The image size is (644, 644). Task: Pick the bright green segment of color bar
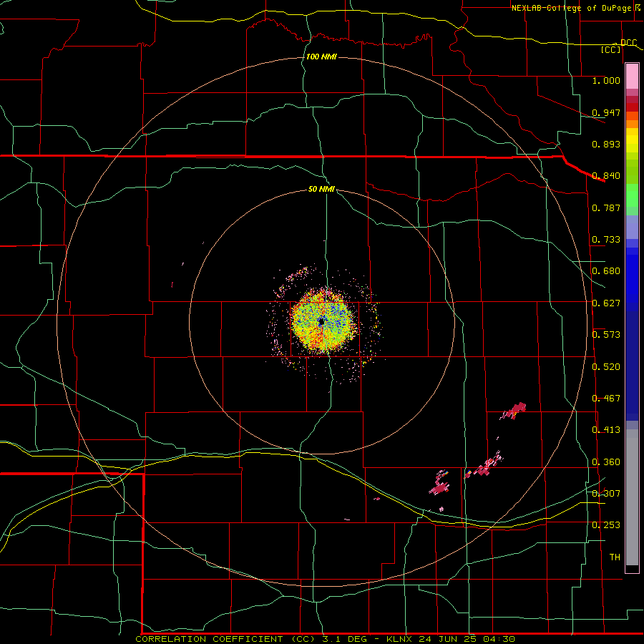click(x=632, y=195)
